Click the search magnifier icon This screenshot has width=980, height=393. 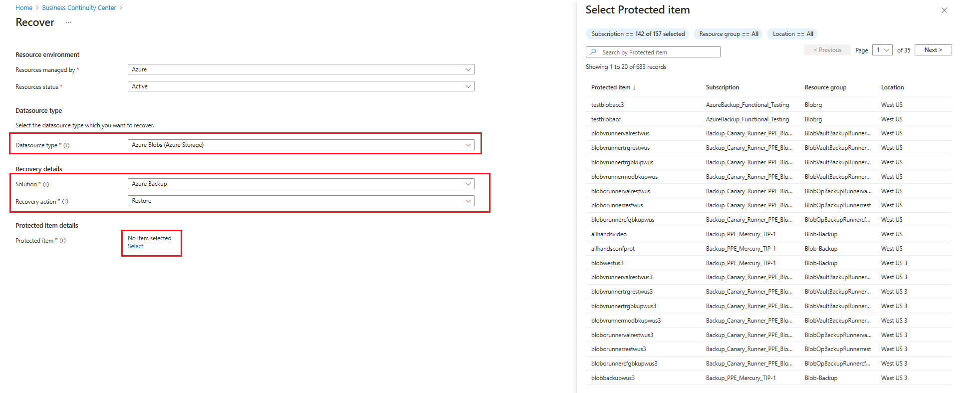[593, 52]
